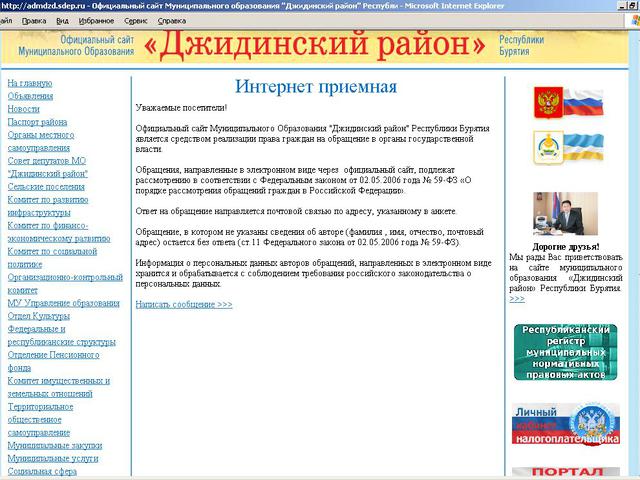This screenshot has height=480, width=640.
Task: Click Республики Бурятия text in header
Action: 521,45
